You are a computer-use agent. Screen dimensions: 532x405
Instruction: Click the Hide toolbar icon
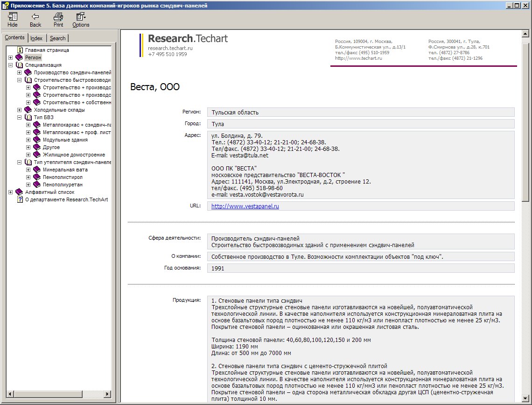coord(13,16)
